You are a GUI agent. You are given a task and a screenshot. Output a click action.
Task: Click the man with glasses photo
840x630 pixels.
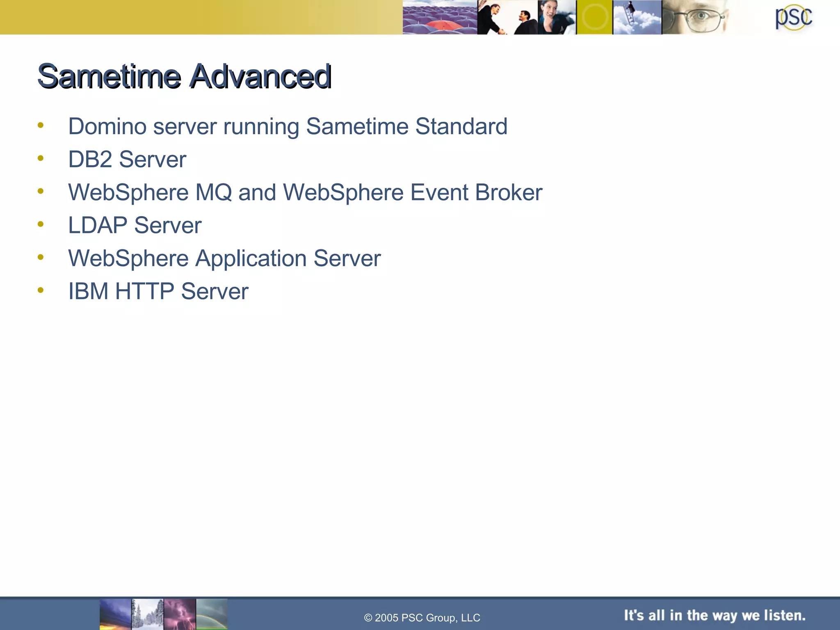click(x=697, y=17)
